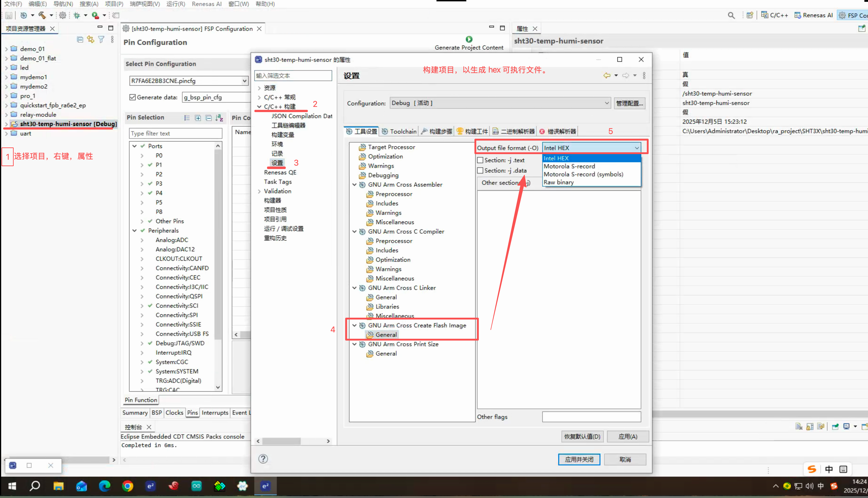Click Link with Editor yellow arrows icon

point(91,39)
